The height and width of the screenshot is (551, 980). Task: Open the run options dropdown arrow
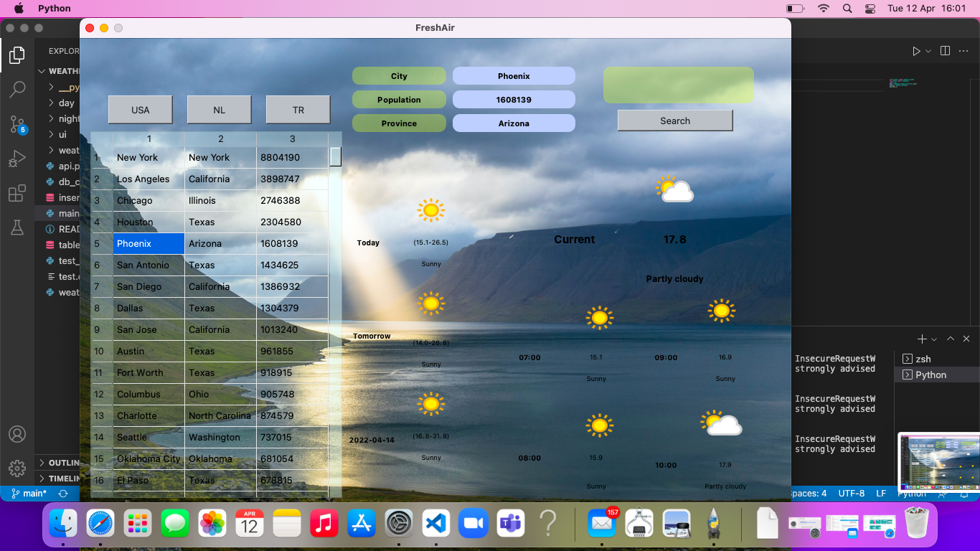[928, 51]
